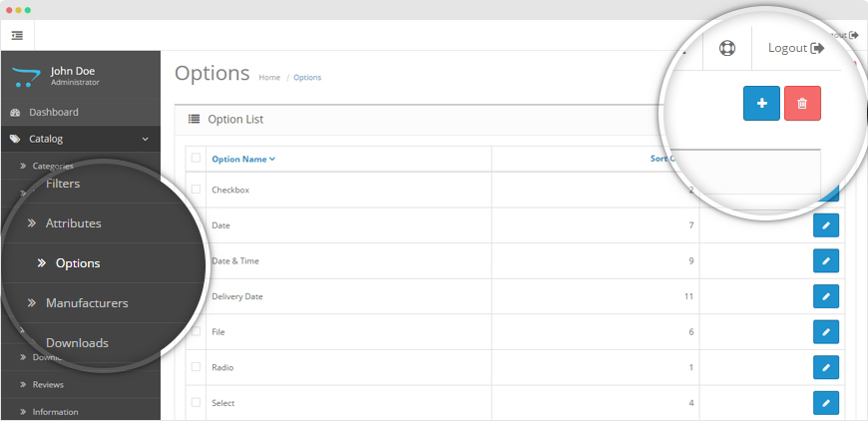Click the blue add new option button

(761, 103)
